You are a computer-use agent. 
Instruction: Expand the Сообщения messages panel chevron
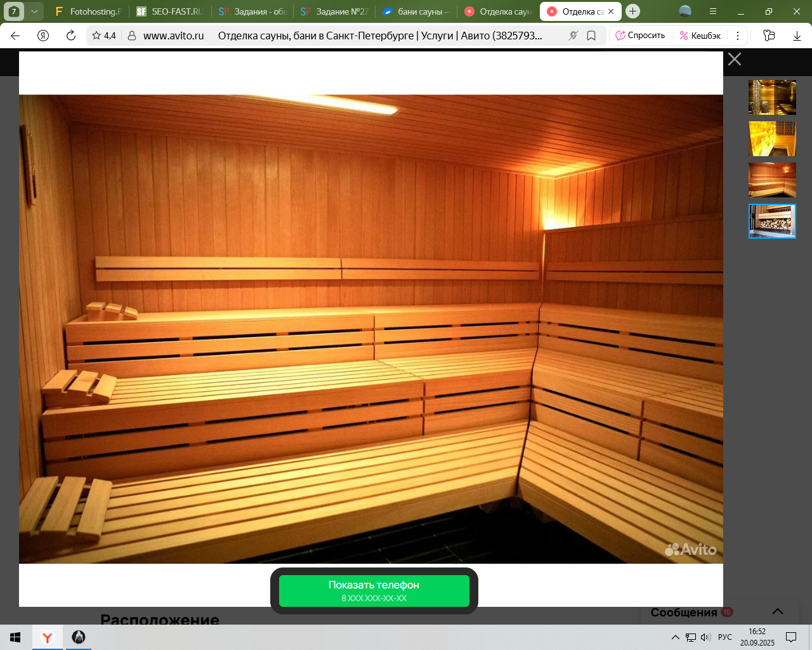point(778,611)
